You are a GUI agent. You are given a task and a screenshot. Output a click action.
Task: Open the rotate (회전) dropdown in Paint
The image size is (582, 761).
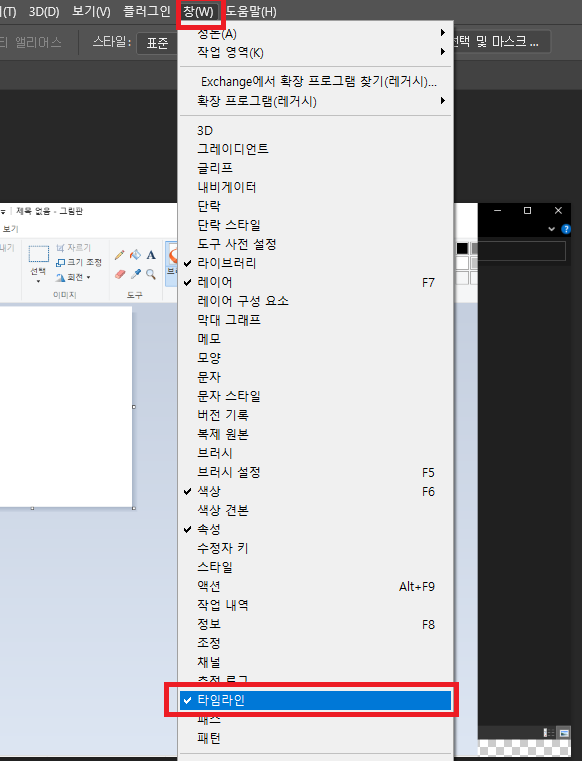click(x=73, y=277)
